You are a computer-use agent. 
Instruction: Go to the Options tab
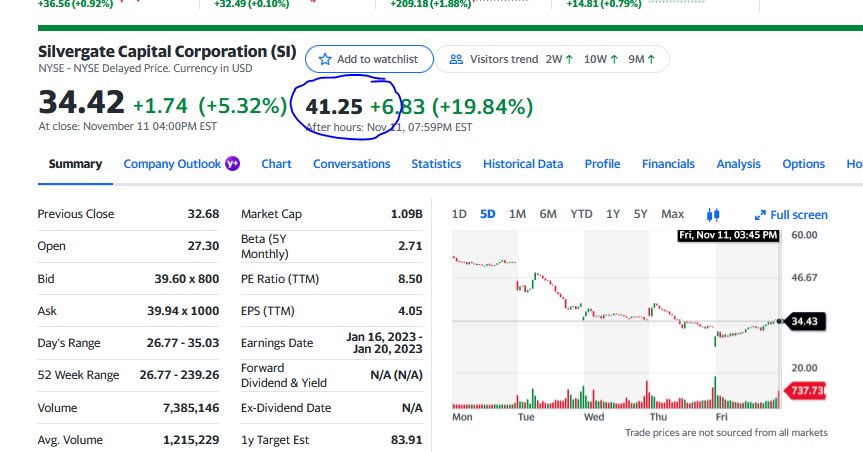(804, 164)
